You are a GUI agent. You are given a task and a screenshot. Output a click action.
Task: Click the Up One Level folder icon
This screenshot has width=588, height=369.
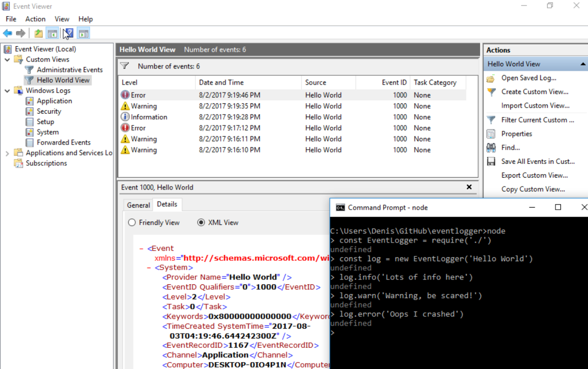pyautogui.click(x=38, y=33)
